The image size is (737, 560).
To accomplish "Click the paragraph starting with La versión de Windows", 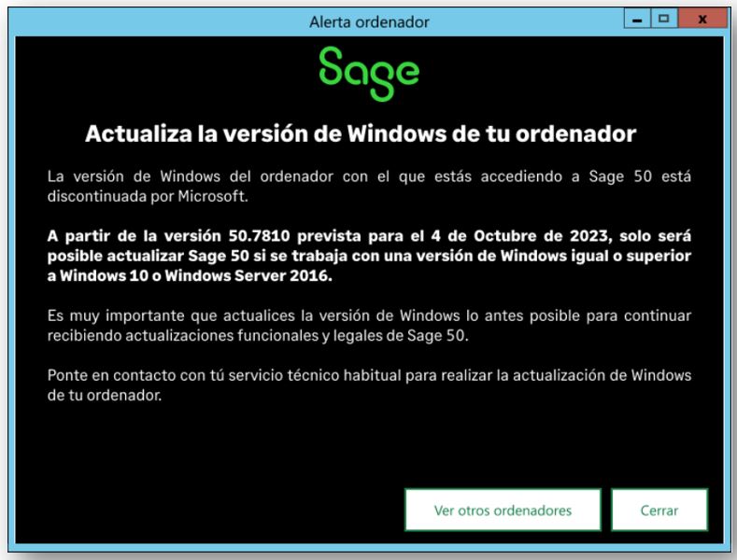I will click(x=369, y=186).
